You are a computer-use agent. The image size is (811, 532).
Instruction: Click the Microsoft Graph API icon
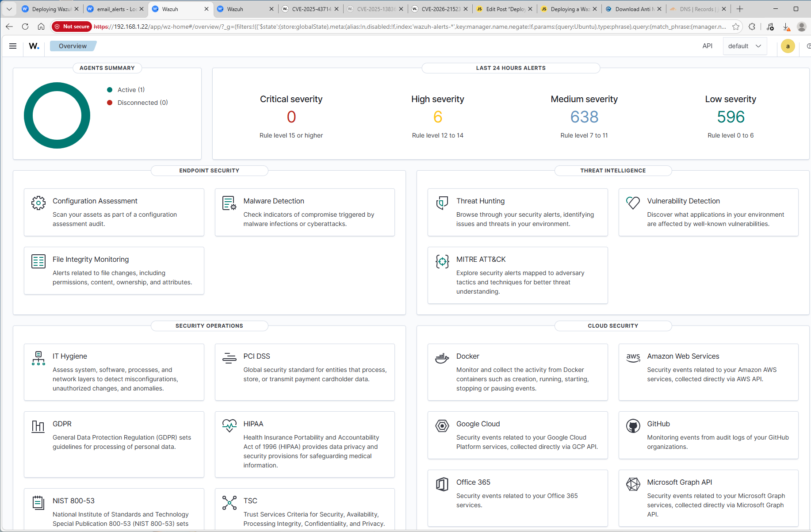coord(633,484)
